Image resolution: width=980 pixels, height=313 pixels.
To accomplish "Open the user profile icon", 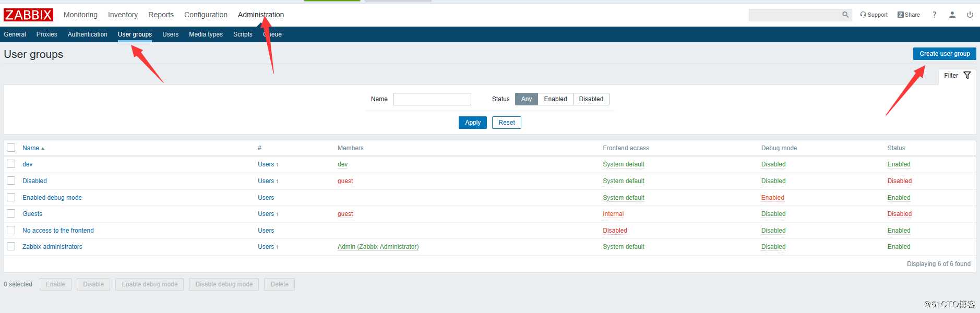I will tap(952, 15).
